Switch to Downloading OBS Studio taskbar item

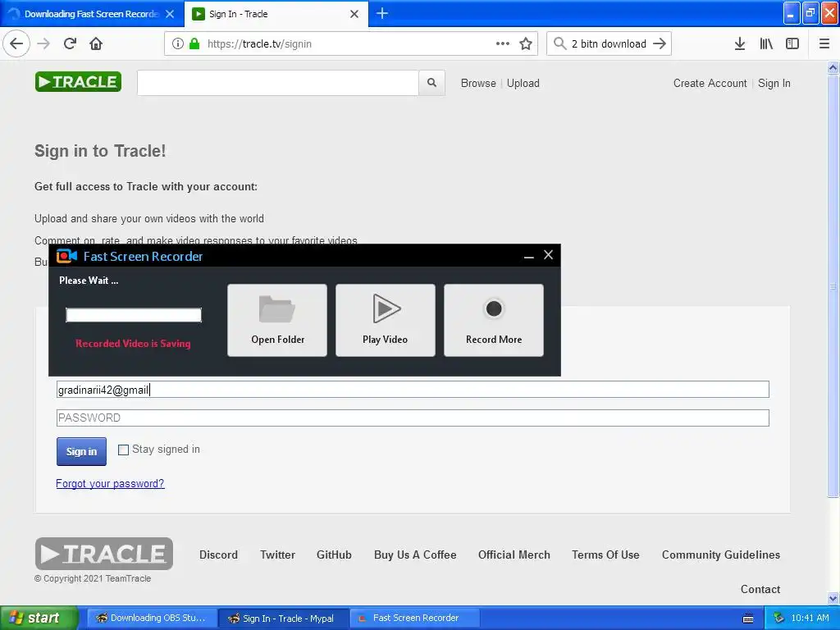(152, 618)
